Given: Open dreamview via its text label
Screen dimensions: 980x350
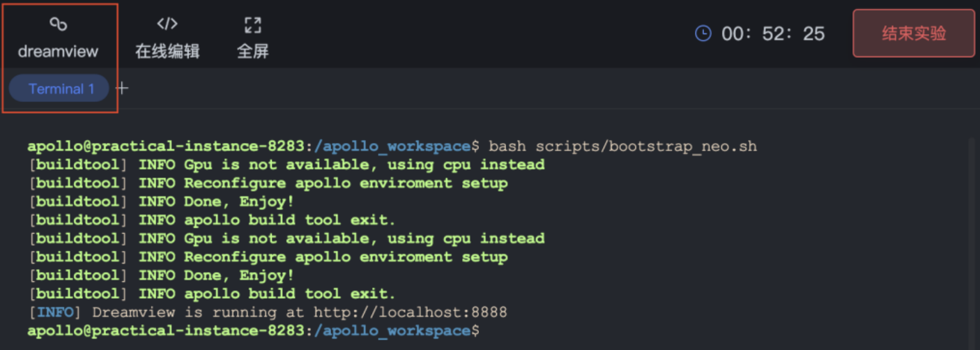Looking at the screenshot, I should point(59,51).
